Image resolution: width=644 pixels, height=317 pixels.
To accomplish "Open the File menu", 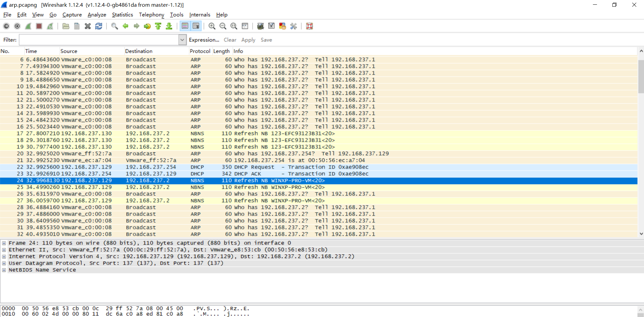I will 7,15.
